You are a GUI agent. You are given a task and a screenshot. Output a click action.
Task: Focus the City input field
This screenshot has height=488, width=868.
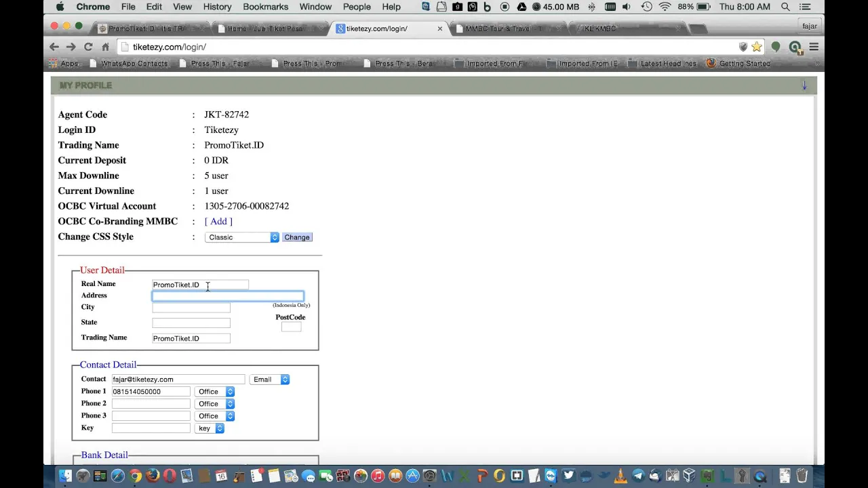[191, 308]
